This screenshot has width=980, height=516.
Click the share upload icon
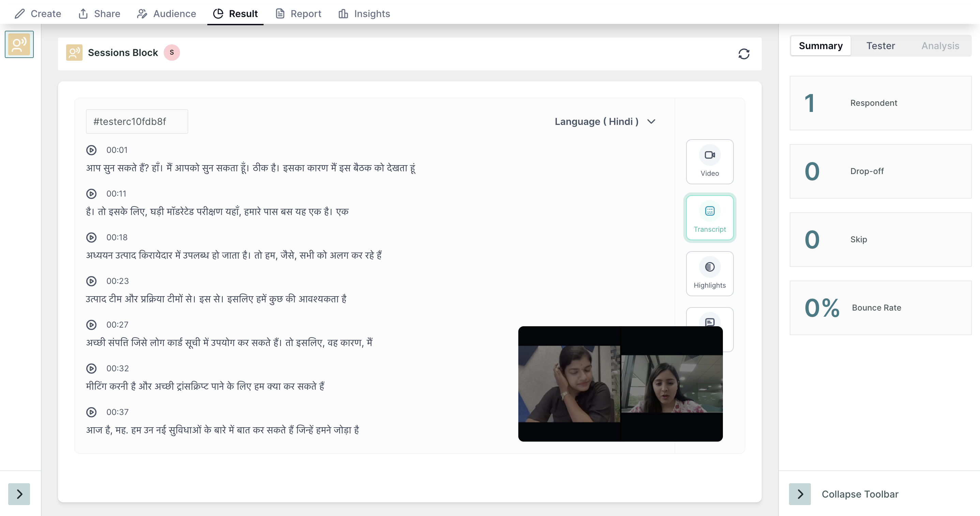point(83,14)
